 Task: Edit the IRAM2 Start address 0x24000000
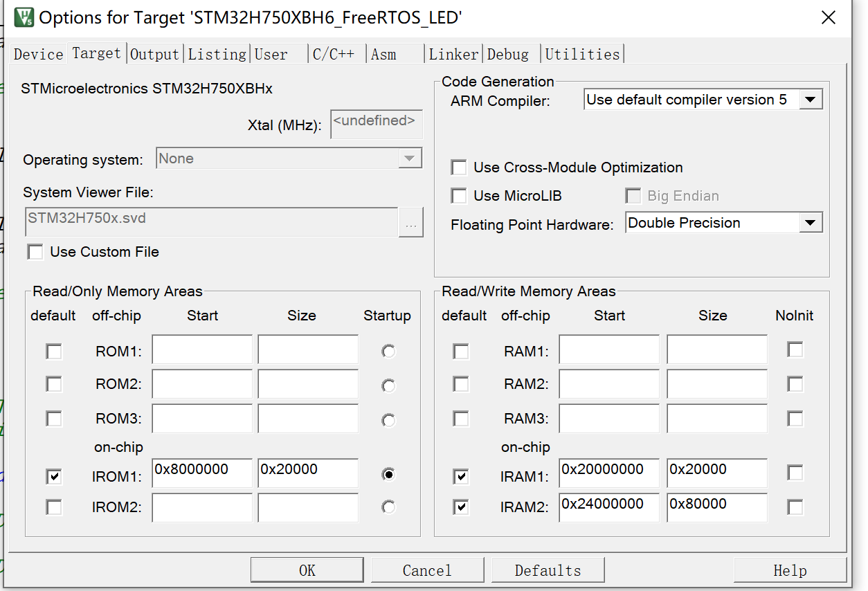(x=609, y=507)
